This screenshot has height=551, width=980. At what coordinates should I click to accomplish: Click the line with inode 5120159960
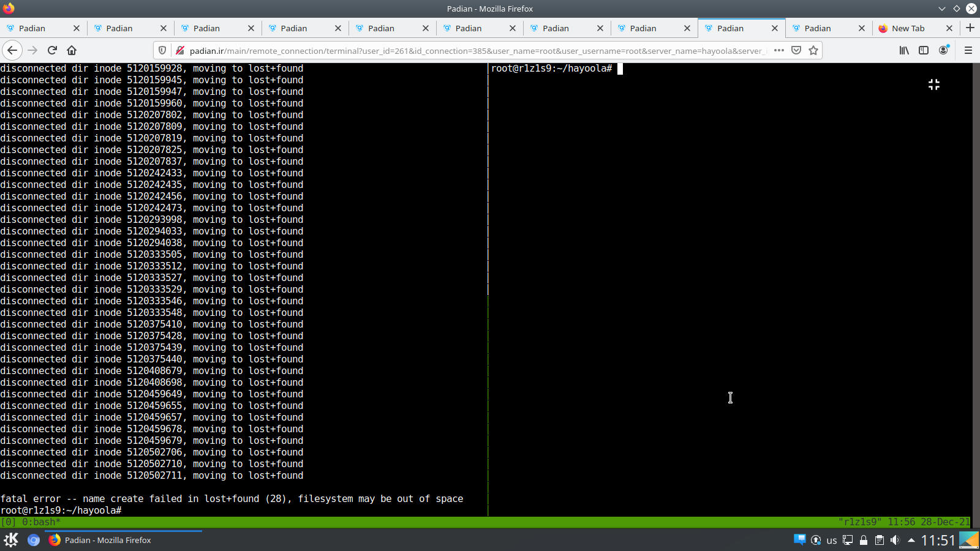(152, 103)
